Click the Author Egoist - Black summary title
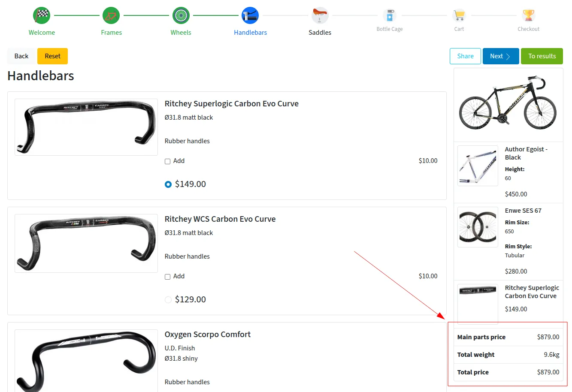The width and height of the screenshot is (572, 392). (x=526, y=153)
